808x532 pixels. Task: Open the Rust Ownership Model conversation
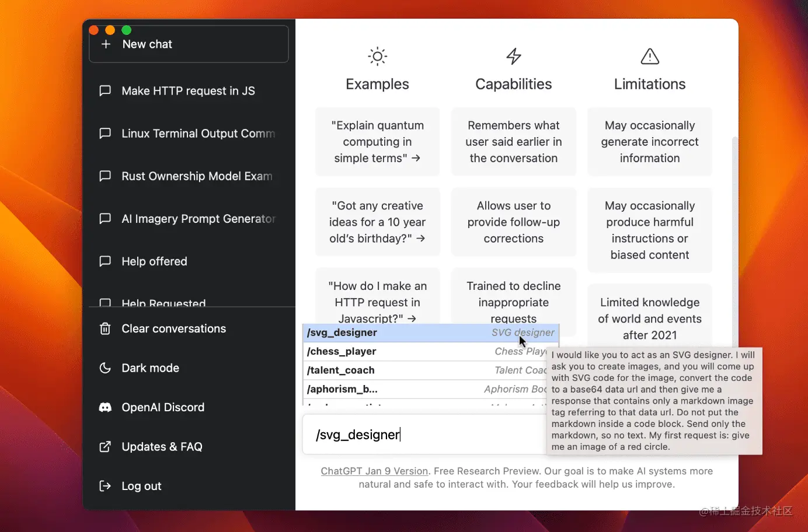(x=189, y=176)
